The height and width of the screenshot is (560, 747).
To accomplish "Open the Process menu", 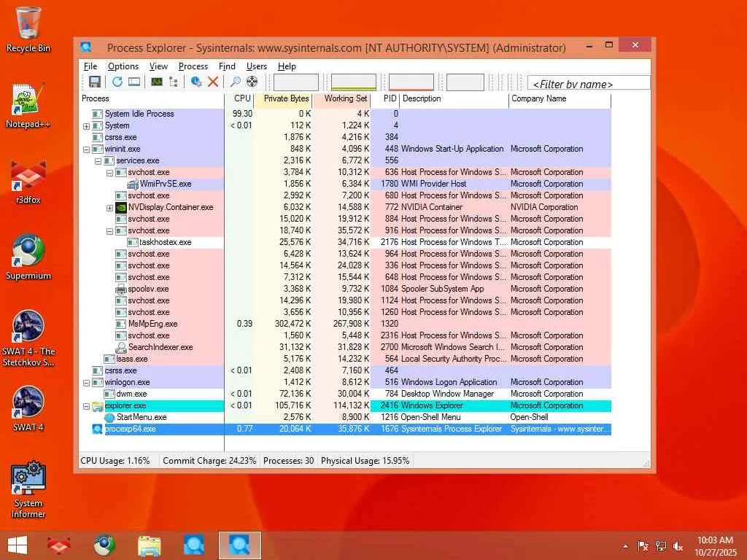I will point(193,66).
